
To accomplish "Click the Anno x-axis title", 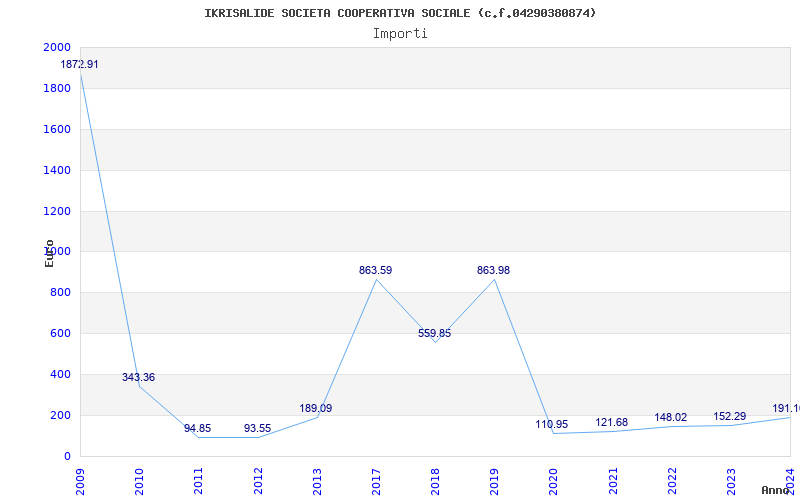I will click(775, 490).
